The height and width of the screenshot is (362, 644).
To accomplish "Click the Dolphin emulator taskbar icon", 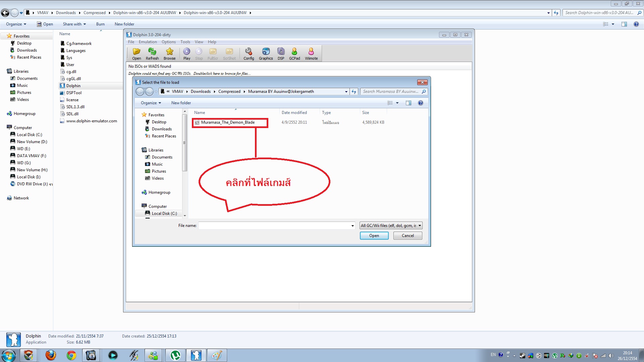I will pos(196,355).
